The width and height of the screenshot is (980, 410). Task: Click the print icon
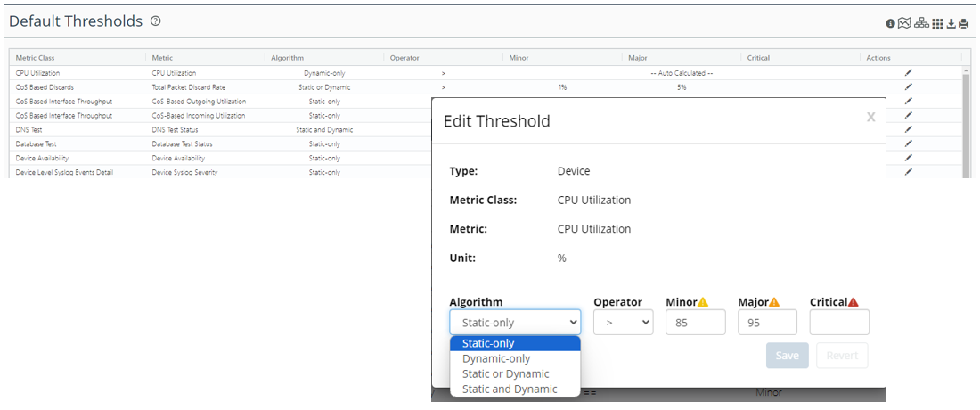click(x=963, y=24)
